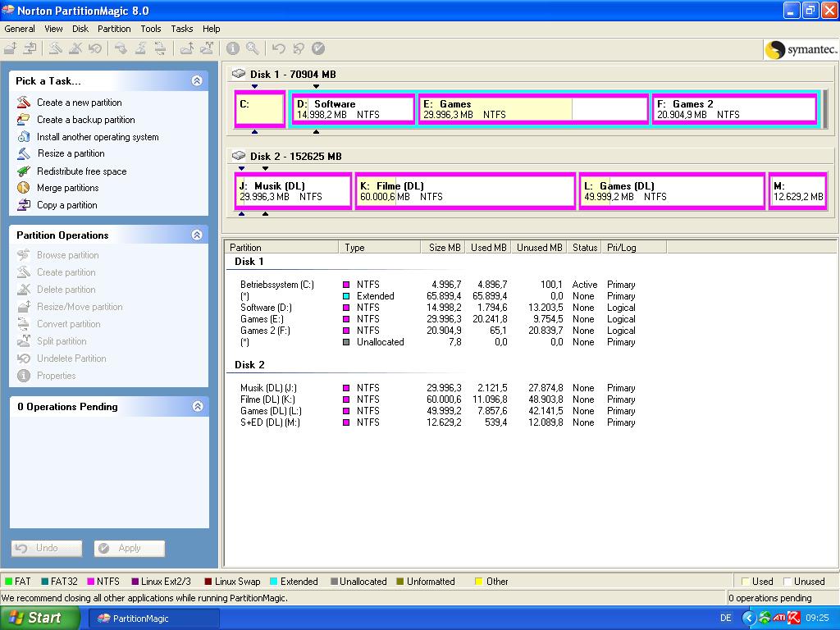Select E: Games partition in disk map
This screenshot has height=630, width=840.
(x=533, y=109)
